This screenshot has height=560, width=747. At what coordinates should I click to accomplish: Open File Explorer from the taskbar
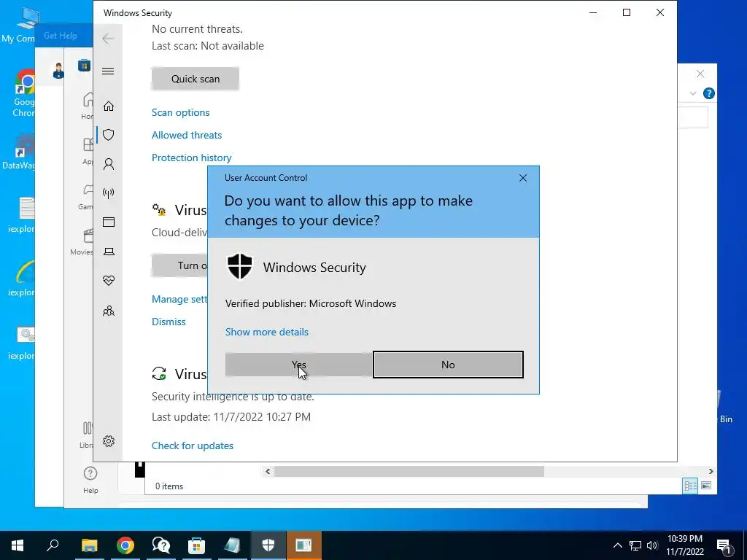89,545
